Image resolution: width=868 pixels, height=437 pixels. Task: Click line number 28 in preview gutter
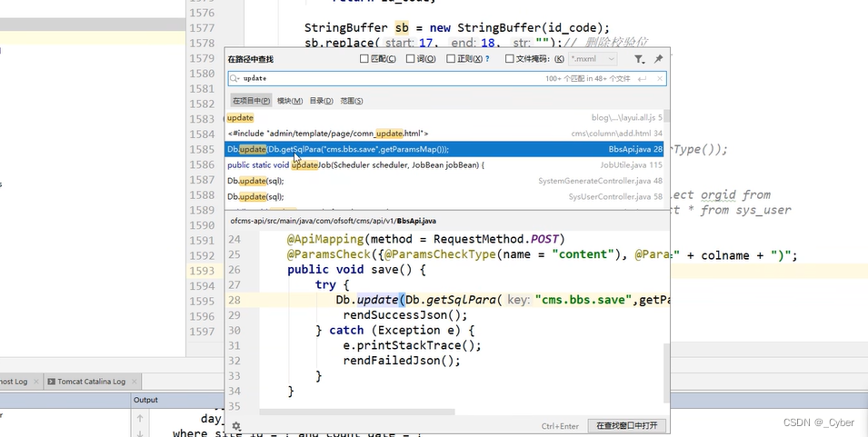coord(234,300)
